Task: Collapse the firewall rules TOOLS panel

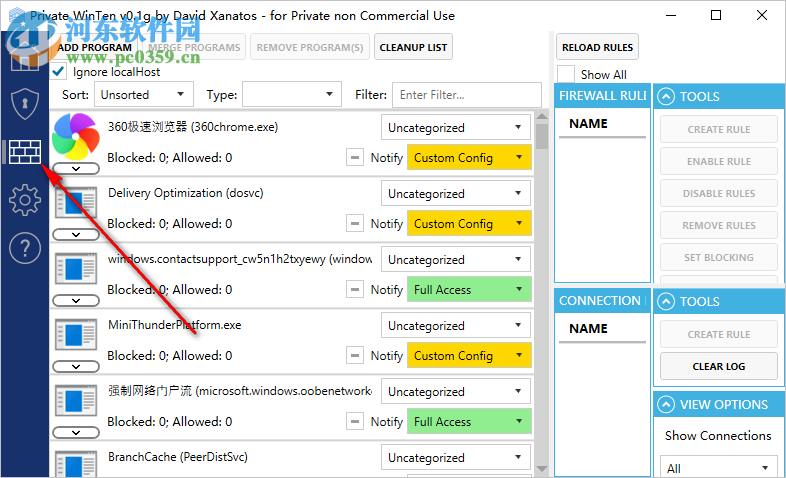Action: pyautogui.click(x=666, y=96)
